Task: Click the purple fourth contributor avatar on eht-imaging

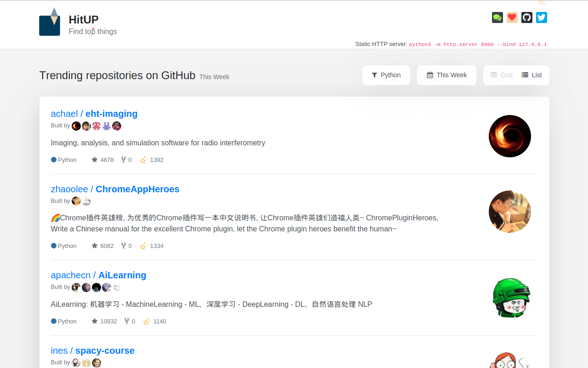Action: pos(107,126)
